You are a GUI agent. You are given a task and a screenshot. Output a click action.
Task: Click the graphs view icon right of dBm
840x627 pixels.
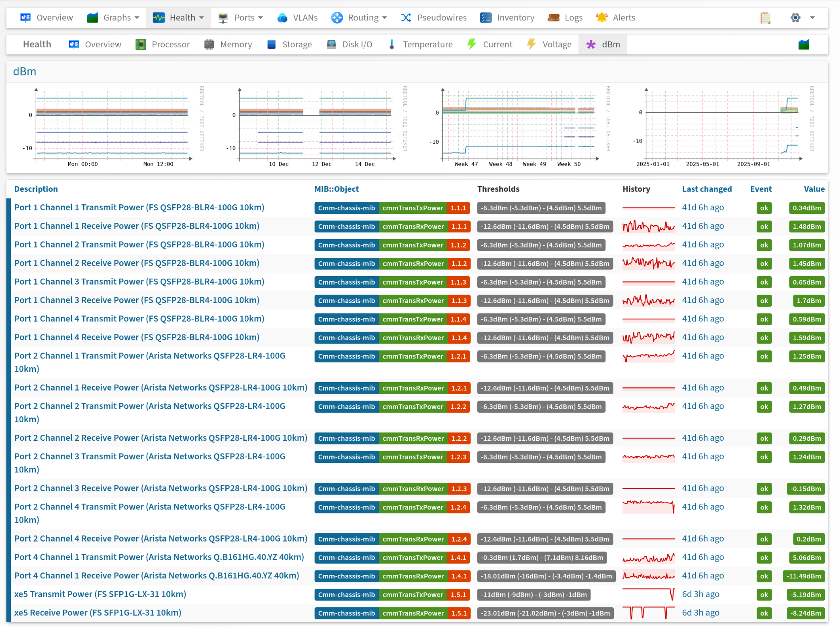click(x=803, y=45)
